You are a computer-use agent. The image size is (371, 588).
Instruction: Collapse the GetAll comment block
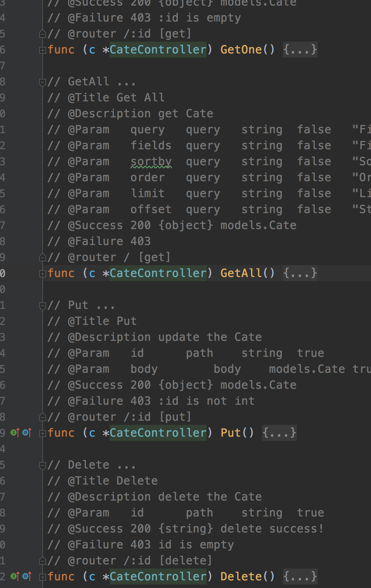click(x=42, y=82)
